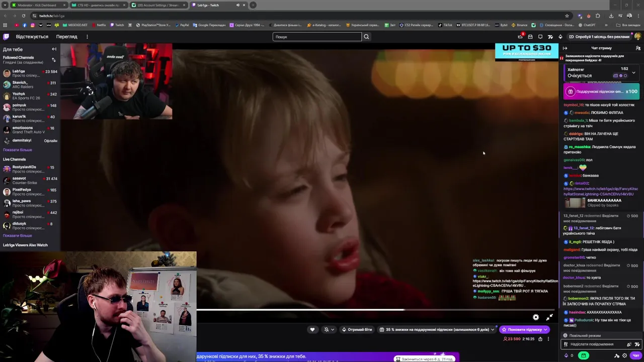Viewport: 644px width, 362px height.
Task: Show more followed channels (Показати більше)
Action: pos(18,150)
